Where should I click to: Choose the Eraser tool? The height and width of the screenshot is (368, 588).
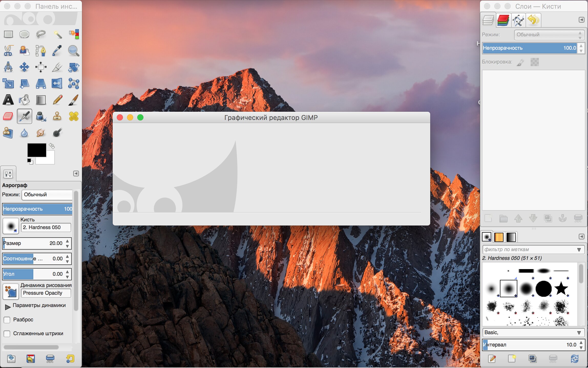click(x=8, y=116)
